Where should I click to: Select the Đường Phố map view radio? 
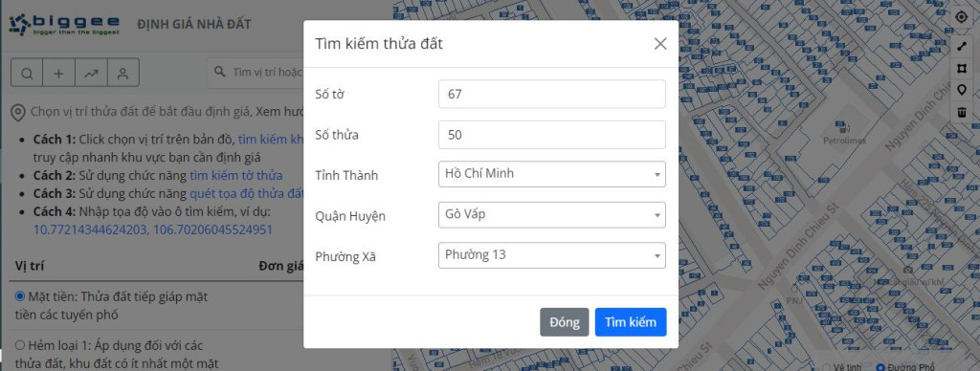pyautogui.click(x=881, y=367)
